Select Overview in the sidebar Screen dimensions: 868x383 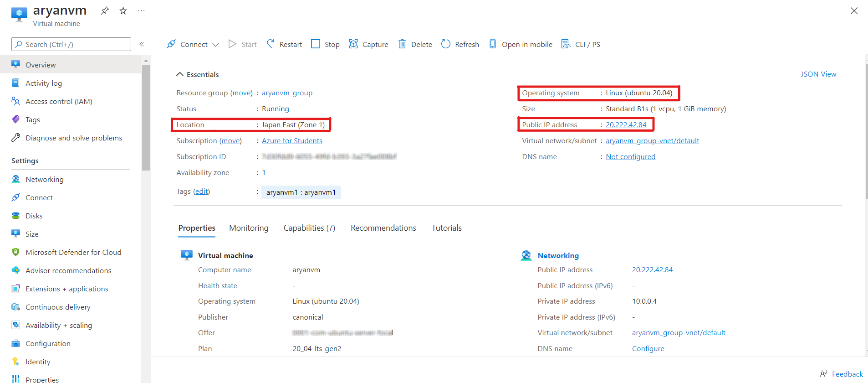pyautogui.click(x=71, y=65)
